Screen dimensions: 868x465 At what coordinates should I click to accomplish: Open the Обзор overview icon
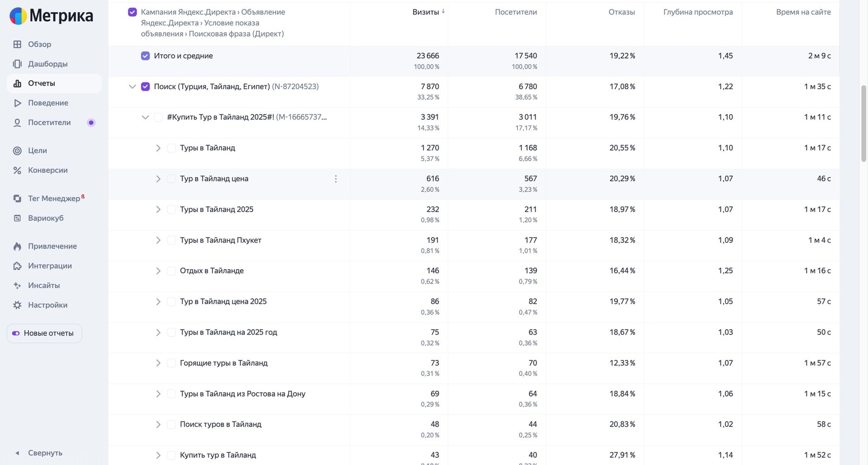[x=18, y=45]
